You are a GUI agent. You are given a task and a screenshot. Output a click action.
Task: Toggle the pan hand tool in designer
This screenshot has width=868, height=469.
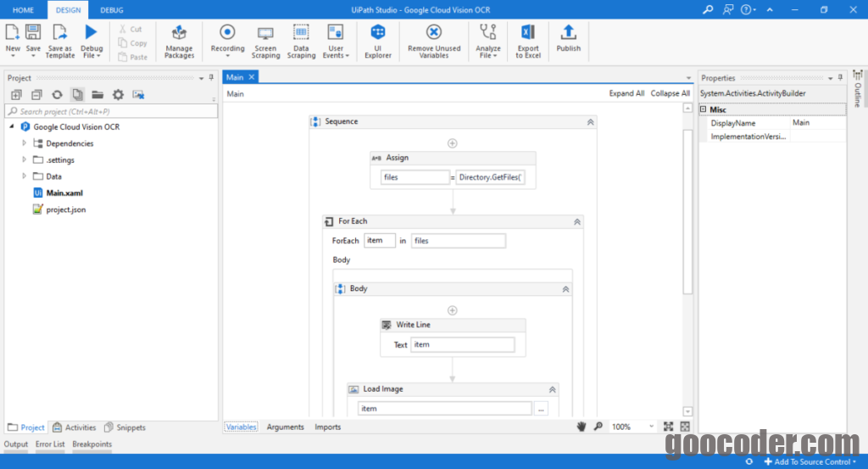point(581,427)
